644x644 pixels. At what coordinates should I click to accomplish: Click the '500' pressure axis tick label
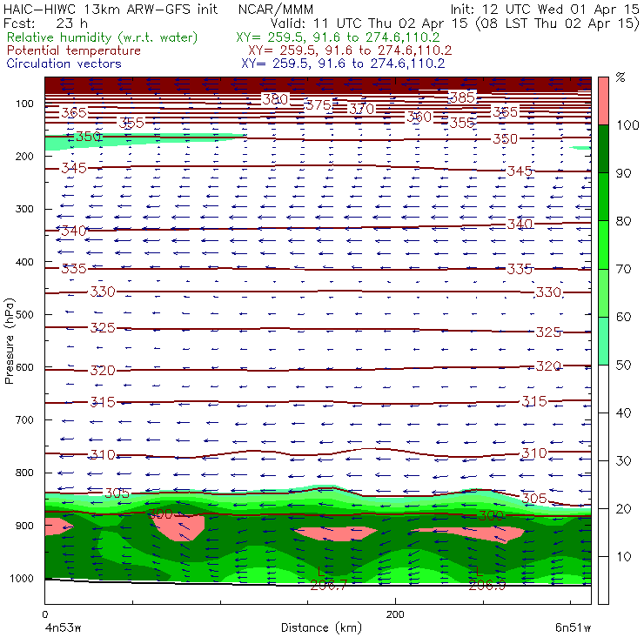click(x=24, y=314)
